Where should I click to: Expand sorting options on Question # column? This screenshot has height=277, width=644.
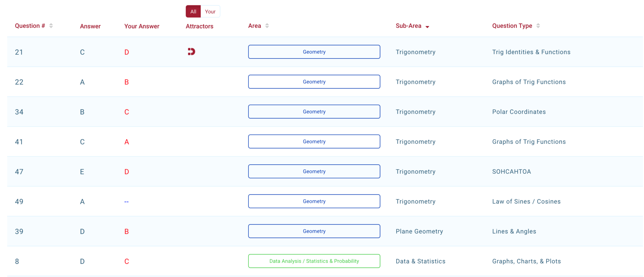tap(51, 26)
